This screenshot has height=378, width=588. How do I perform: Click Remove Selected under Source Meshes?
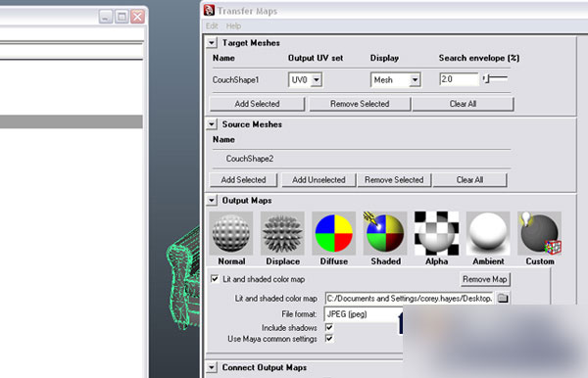coord(394,180)
